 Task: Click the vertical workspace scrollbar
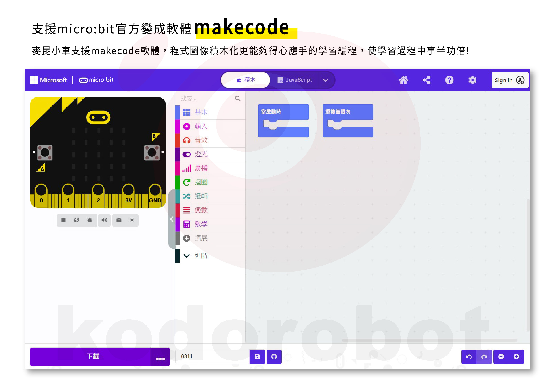click(528, 265)
